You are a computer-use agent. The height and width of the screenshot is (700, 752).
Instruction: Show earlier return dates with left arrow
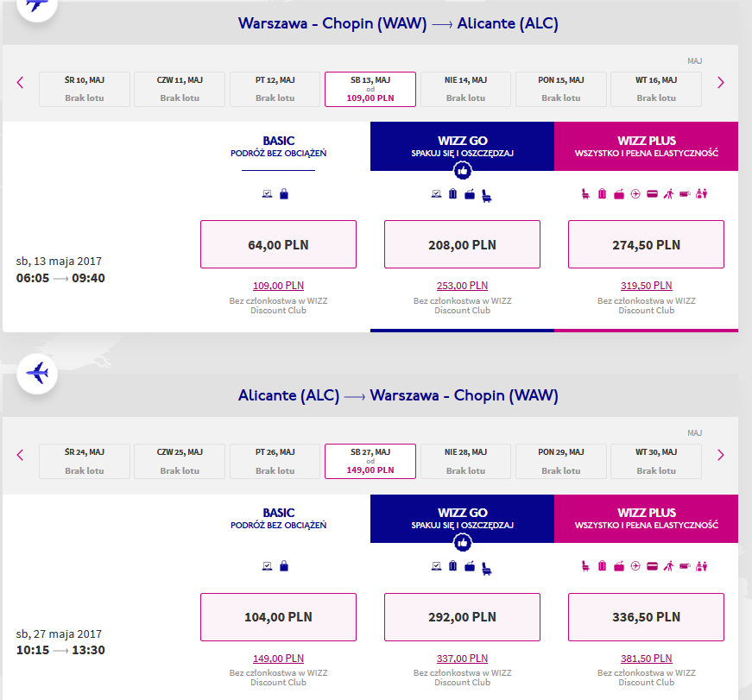[x=20, y=455]
